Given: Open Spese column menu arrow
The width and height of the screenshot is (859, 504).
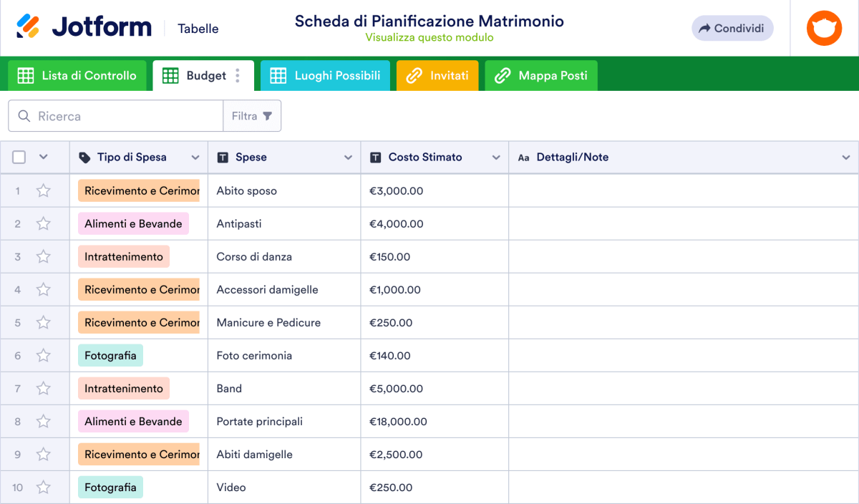Looking at the screenshot, I should tap(348, 157).
